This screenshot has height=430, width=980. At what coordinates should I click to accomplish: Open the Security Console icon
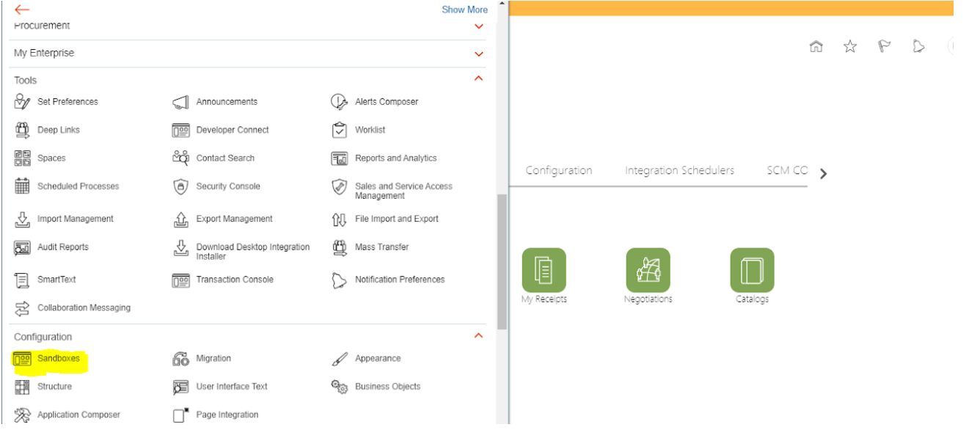point(180,186)
